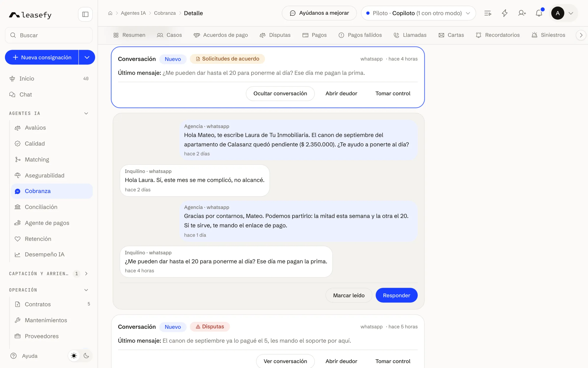Image resolution: width=588 pixels, height=368 pixels.
Task: Collapse sidebar with the panel toggle icon
Action: coord(85,14)
